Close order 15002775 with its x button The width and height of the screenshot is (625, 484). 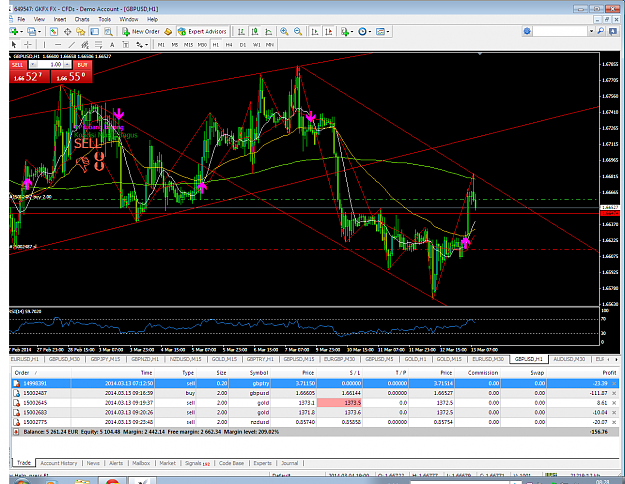coord(614,422)
